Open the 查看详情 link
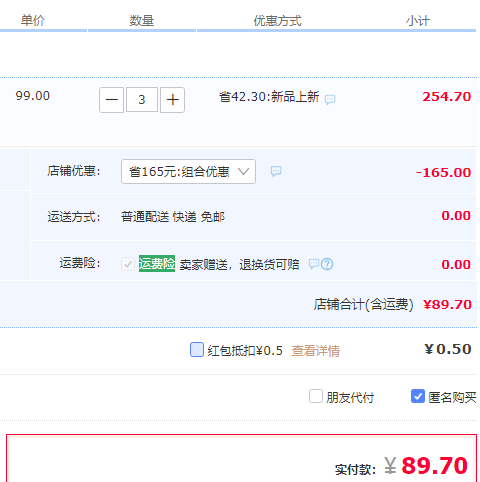The height and width of the screenshot is (482, 480). coord(316,351)
